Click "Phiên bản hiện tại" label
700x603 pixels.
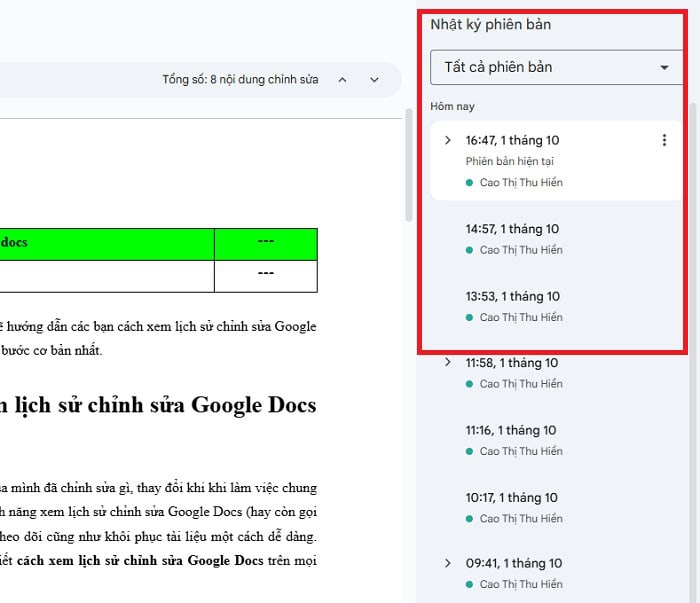tap(509, 161)
